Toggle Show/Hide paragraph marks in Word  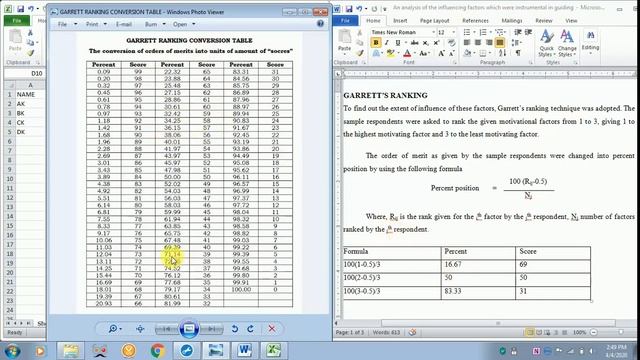coord(518,53)
